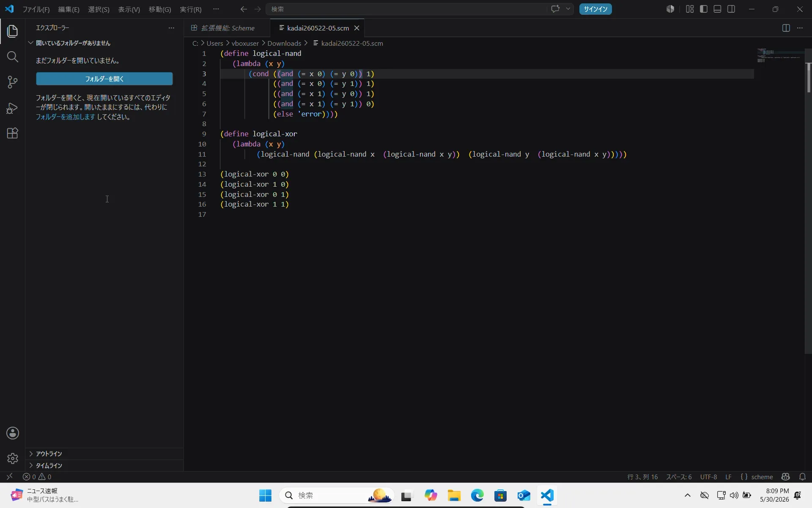
Task: Click the command center 検索 field
Action: [x=406, y=9]
